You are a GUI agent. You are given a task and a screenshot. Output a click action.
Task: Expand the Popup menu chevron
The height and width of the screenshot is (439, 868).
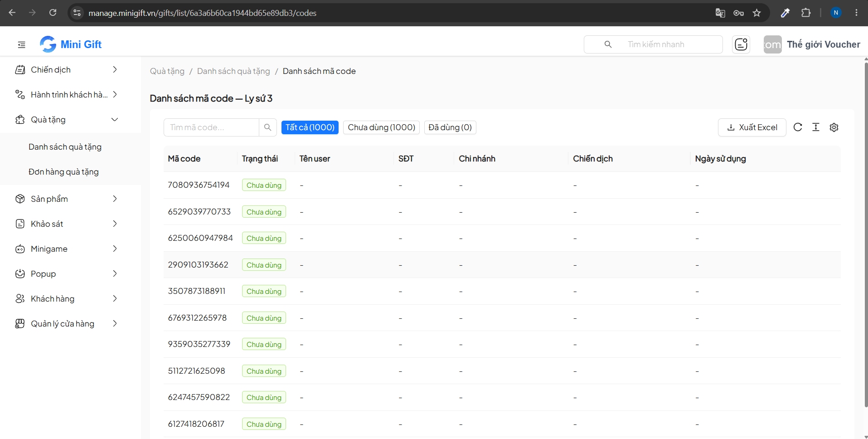tap(115, 274)
